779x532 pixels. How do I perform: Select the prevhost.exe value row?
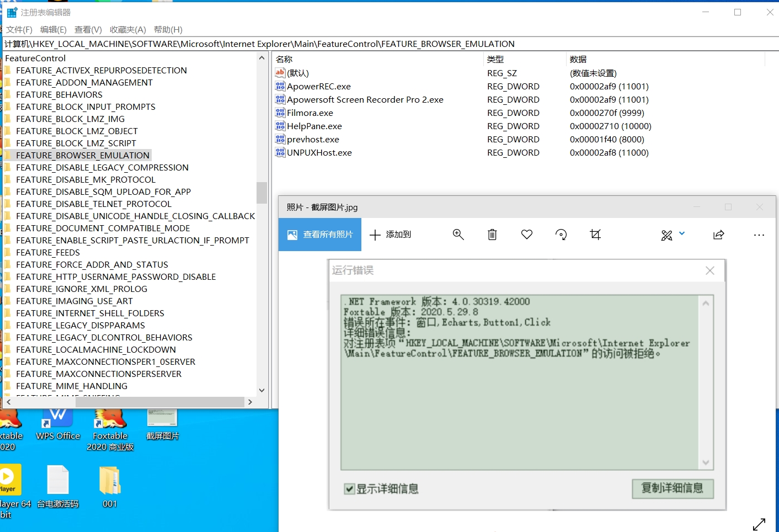click(313, 140)
